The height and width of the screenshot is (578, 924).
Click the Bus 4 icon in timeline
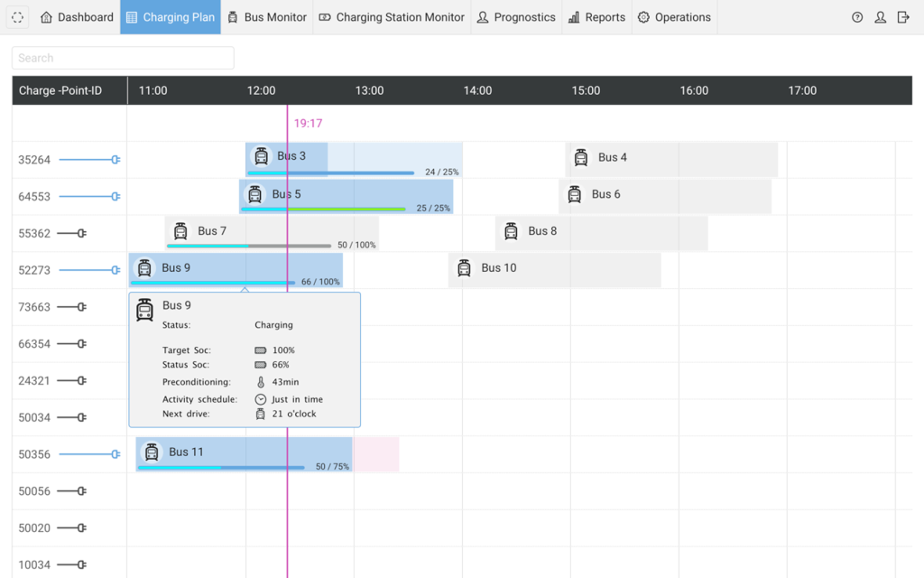click(581, 157)
